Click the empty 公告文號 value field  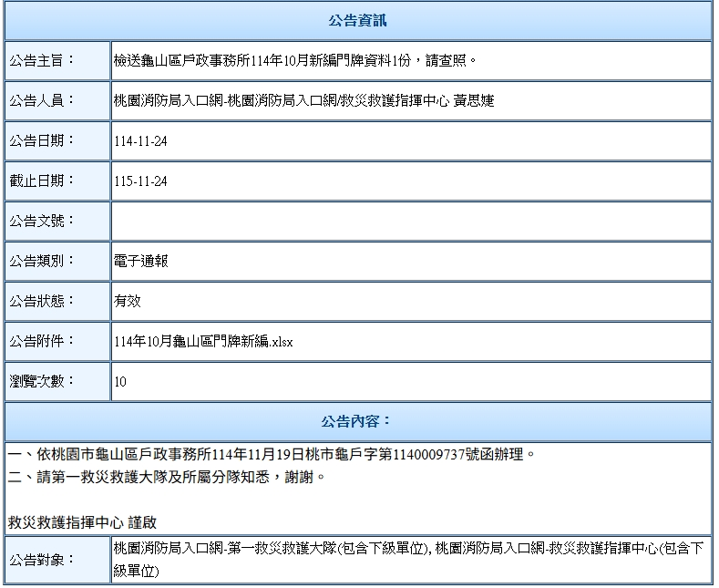pyautogui.click(x=410, y=222)
